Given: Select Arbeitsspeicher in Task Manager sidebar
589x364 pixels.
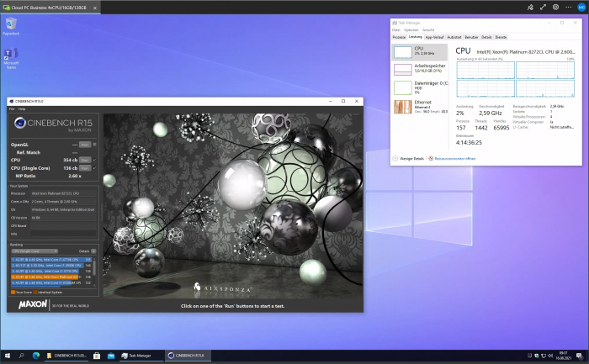Looking at the screenshot, I should (x=420, y=69).
